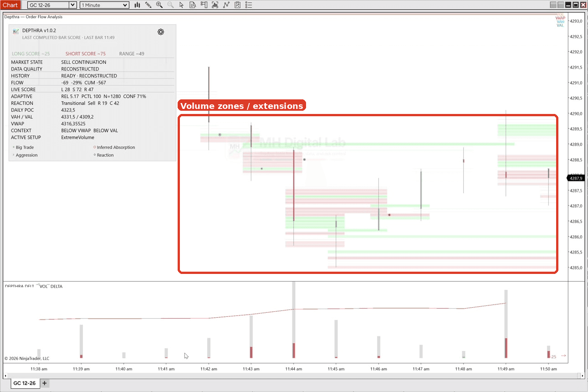Toggle the Chart Trader icon
Screen dimensions: 588x392
(204, 5)
